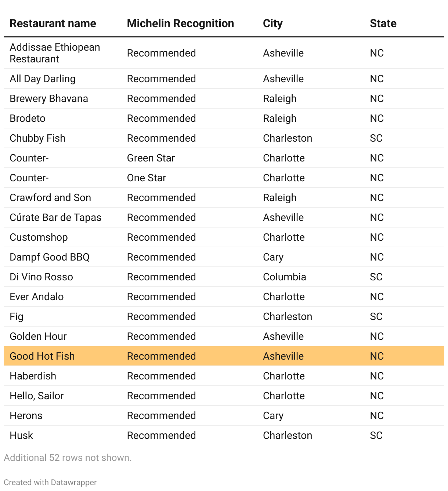Open the Created with Datawrapper link
Viewport: 448px width, 491px height.
click(x=50, y=482)
